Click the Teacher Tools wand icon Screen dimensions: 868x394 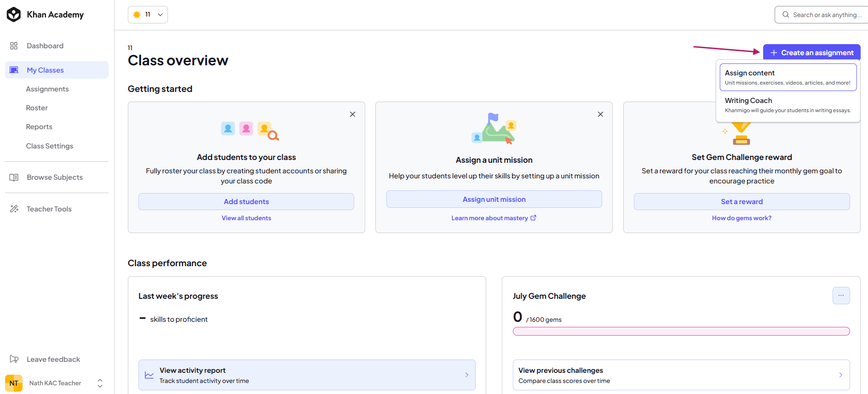pos(14,209)
